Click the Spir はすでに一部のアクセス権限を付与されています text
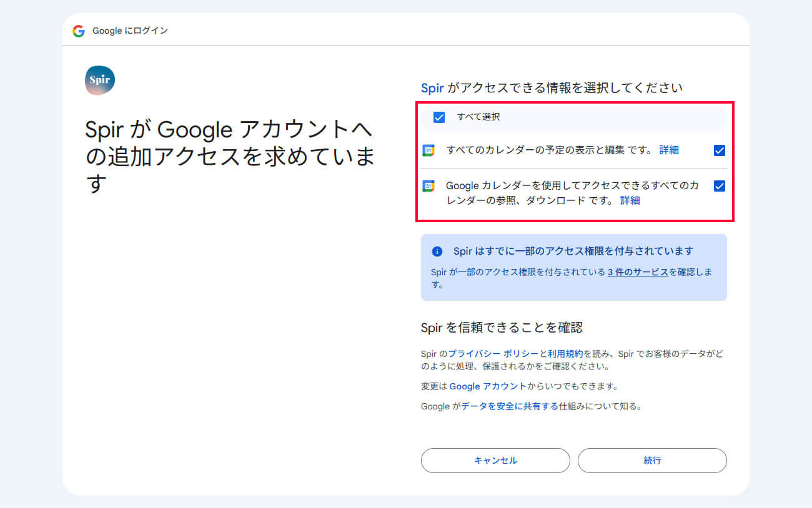 click(x=573, y=251)
